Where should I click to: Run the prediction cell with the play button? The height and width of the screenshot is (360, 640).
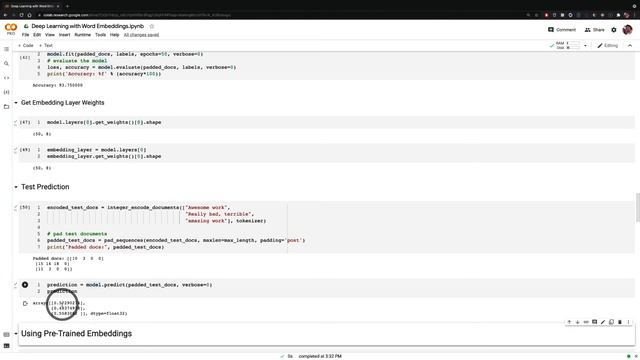25,285
